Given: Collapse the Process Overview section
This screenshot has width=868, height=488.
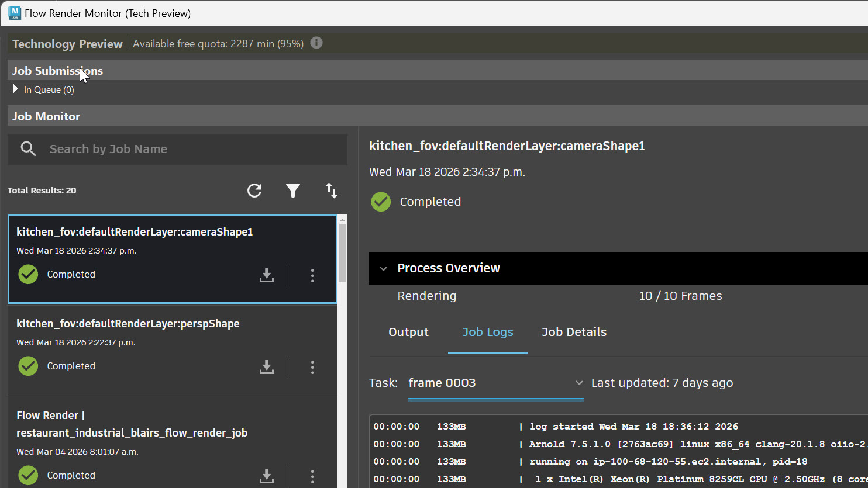Looking at the screenshot, I should pos(384,268).
